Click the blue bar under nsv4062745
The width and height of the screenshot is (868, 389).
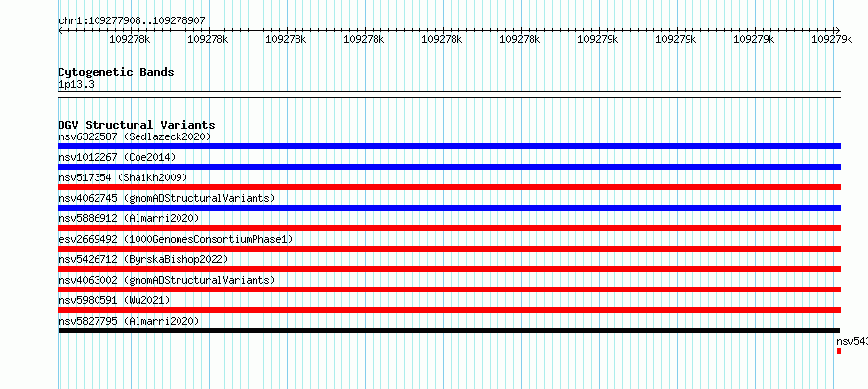[x=450, y=208]
